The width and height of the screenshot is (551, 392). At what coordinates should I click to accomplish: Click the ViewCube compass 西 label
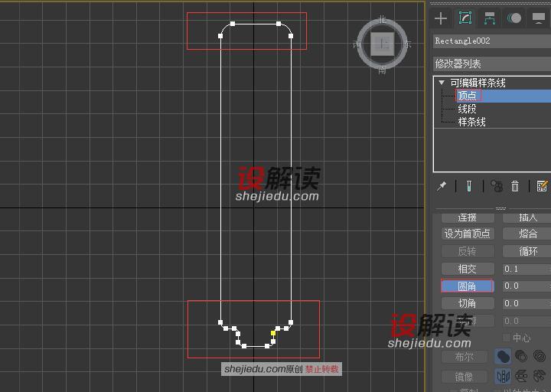point(357,44)
